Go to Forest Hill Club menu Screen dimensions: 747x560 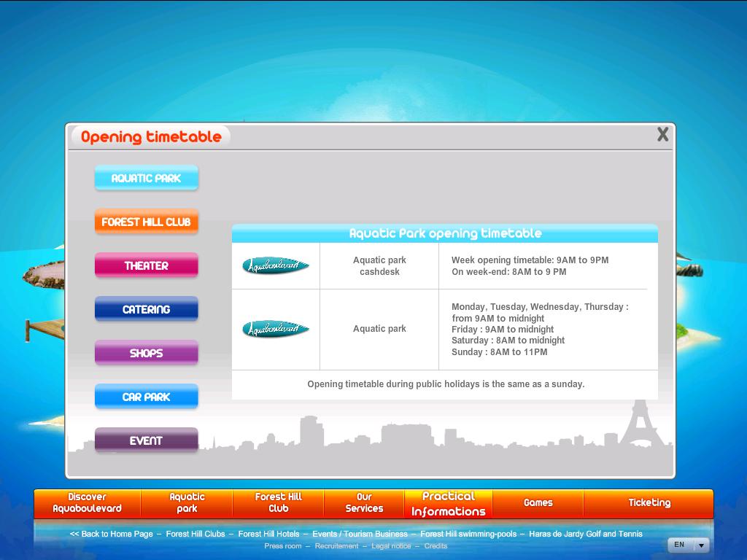click(278, 502)
